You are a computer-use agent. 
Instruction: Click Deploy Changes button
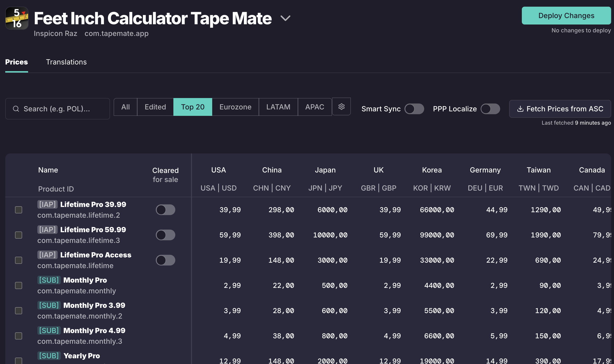(x=566, y=15)
